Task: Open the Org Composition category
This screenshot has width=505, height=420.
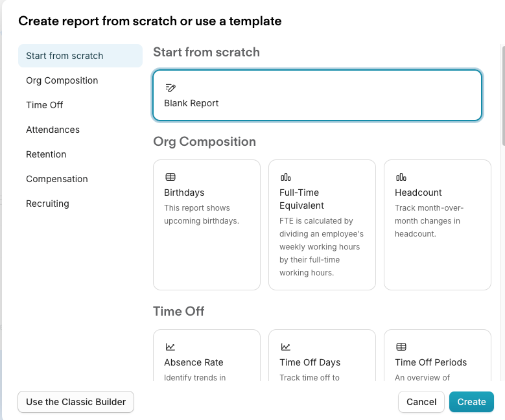Action: (x=62, y=80)
